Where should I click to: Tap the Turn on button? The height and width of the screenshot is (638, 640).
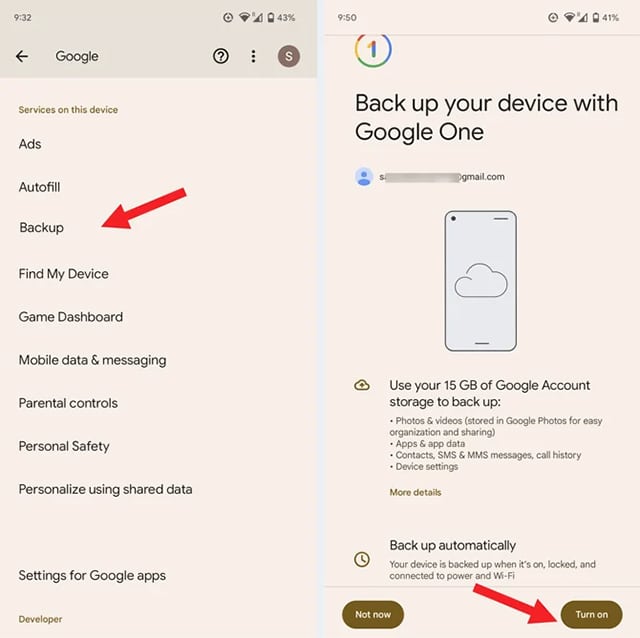point(591,614)
